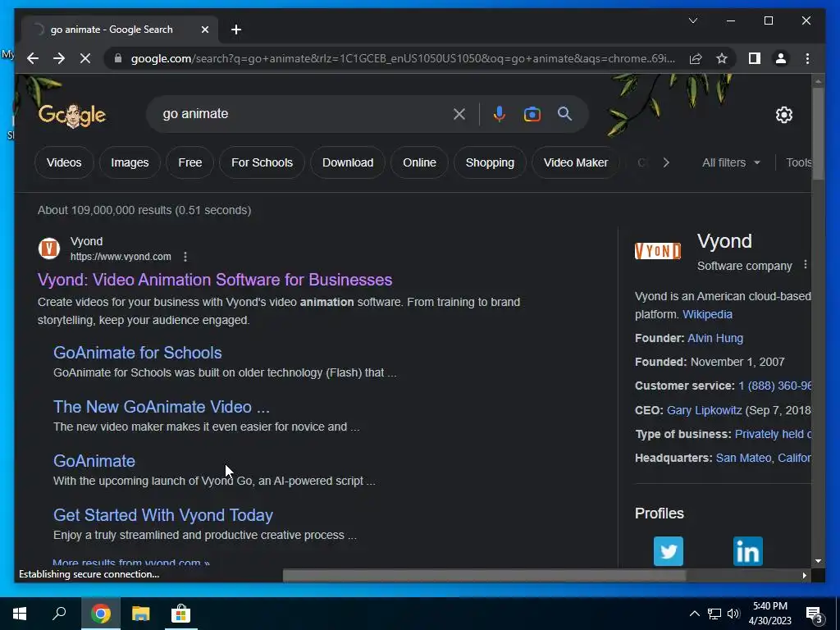Open knowledge panel more options
The height and width of the screenshot is (630, 840).
point(806,265)
